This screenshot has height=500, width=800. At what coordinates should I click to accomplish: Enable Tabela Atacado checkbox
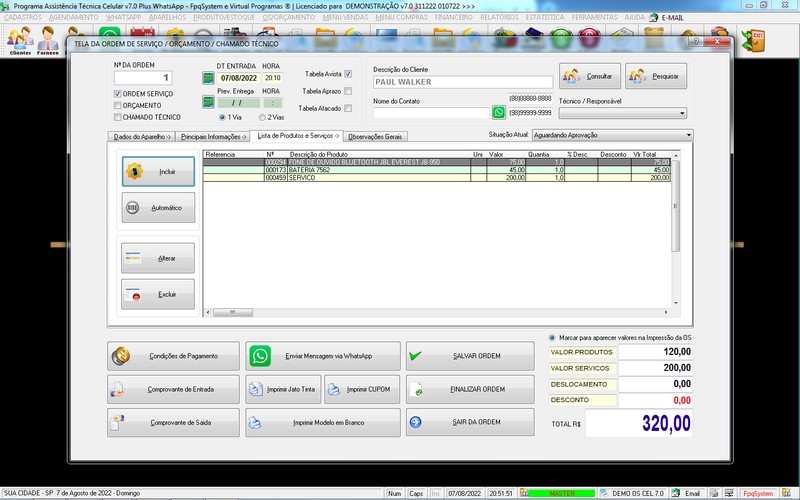(x=348, y=108)
